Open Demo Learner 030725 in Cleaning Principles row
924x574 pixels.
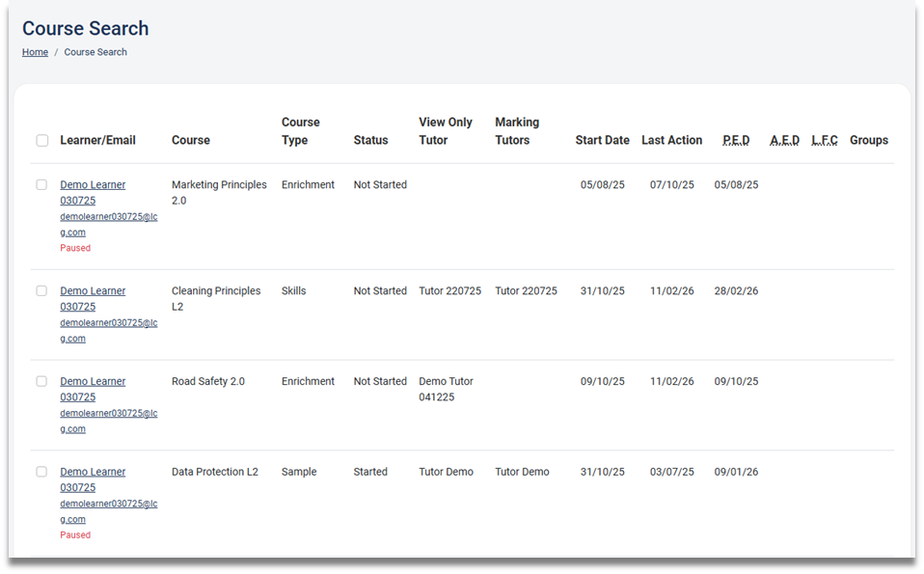(x=93, y=299)
